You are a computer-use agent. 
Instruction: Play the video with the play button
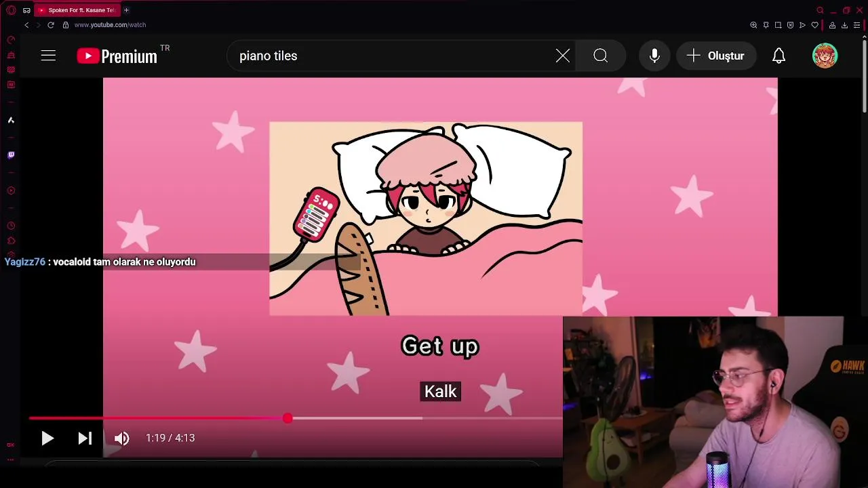click(x=47, y=439)
